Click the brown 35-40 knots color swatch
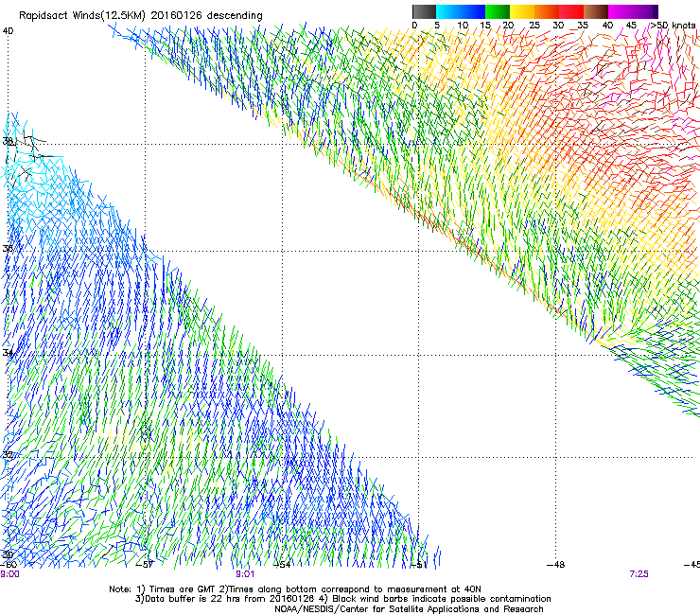Viewport: 700px width, 615px height. 596,11
